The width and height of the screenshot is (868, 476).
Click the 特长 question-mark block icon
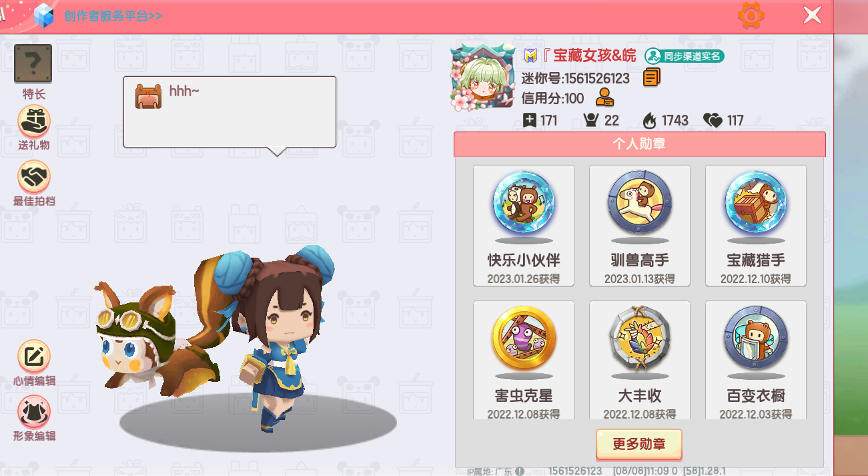click(x=33, y=63)
